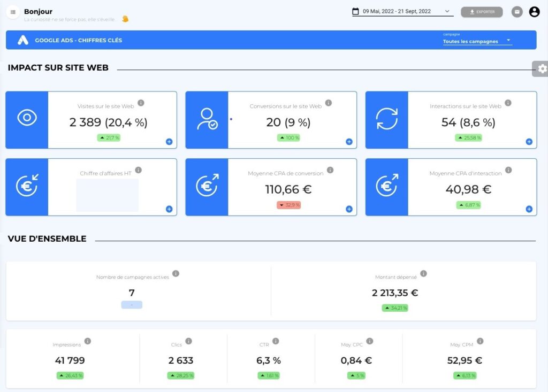This screenshot has height=392, width=548.
Task: Click the Bonjour greeting text
Action: tap(38, 11)
